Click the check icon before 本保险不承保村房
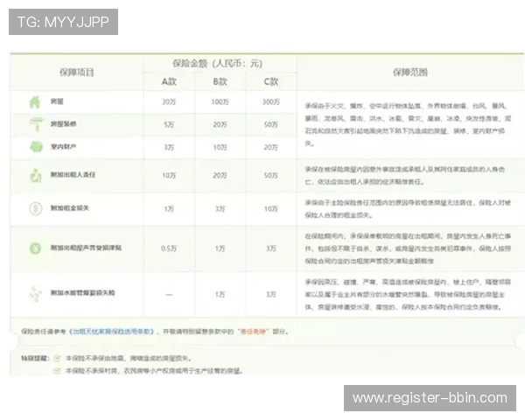 [57, 371]
